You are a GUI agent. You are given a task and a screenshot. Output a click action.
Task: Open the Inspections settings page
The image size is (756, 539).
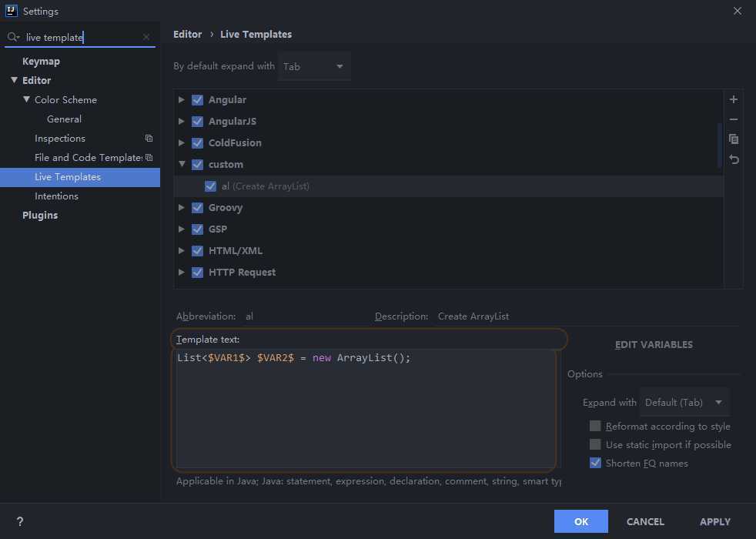[60, 139]
